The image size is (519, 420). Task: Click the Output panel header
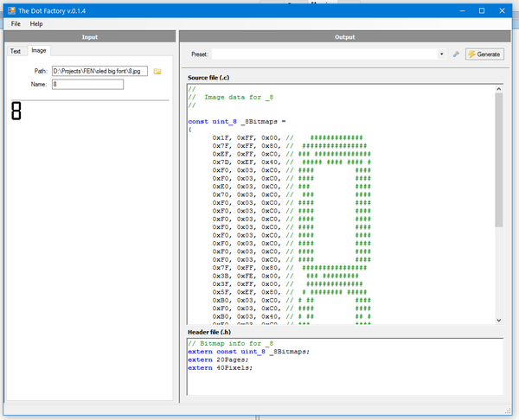tap(343, 37)
